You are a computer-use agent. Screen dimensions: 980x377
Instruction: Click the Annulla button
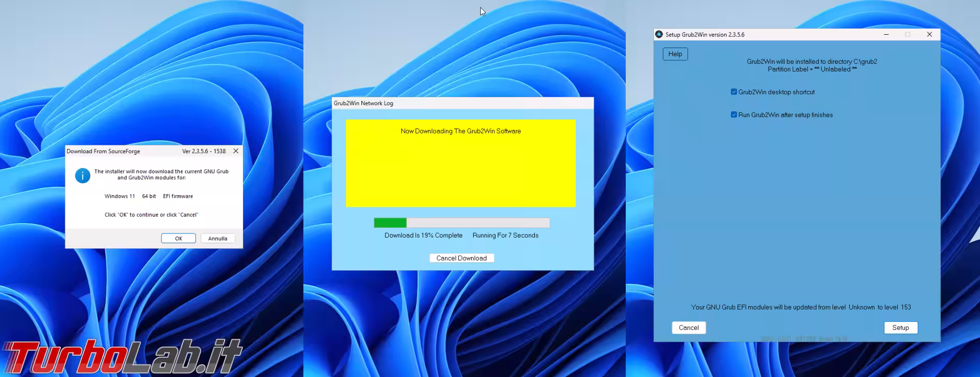[217, 239]
